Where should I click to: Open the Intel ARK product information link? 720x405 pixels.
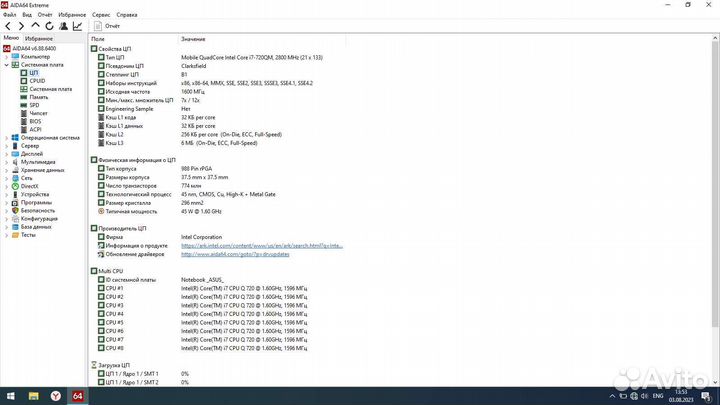pyautogui.click(x=262, y=246)
